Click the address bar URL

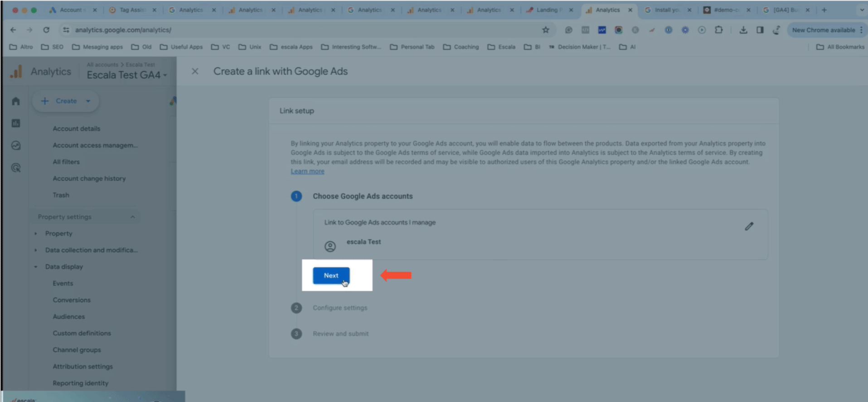[x=123, y=30]
